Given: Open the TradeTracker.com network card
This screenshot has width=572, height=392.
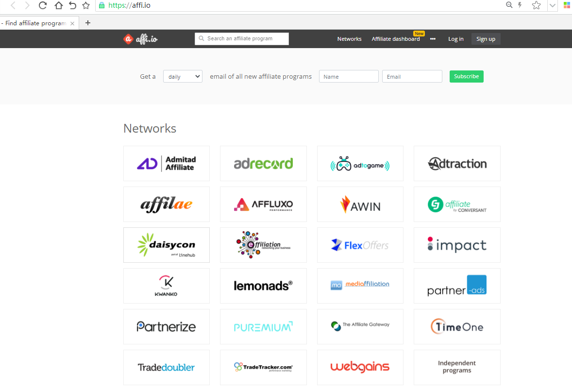Looking at the screenshot, I should tap(263, 368).
